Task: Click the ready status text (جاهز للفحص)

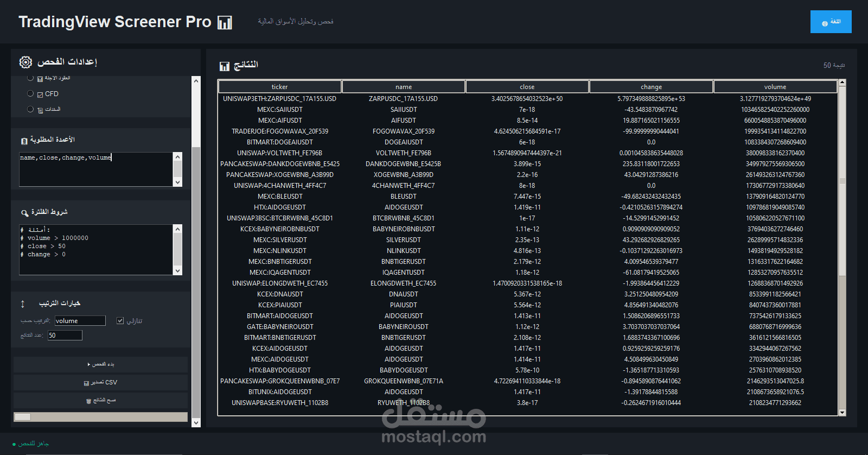Action: click(x=34, y=444)
